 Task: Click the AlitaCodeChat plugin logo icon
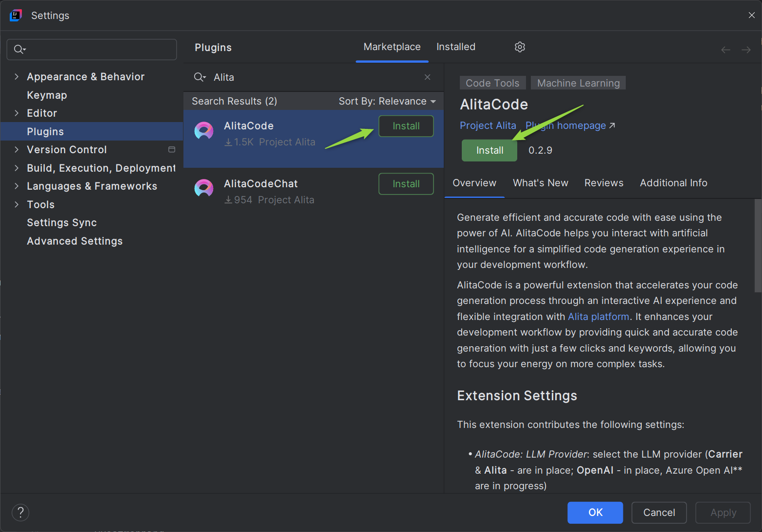pyautogui.click(x=204, y=188)
